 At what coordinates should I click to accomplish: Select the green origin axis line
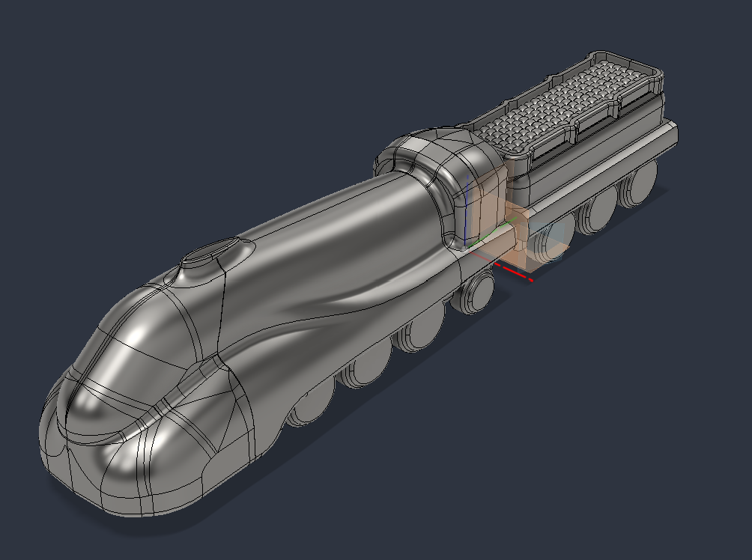point(493,233)
